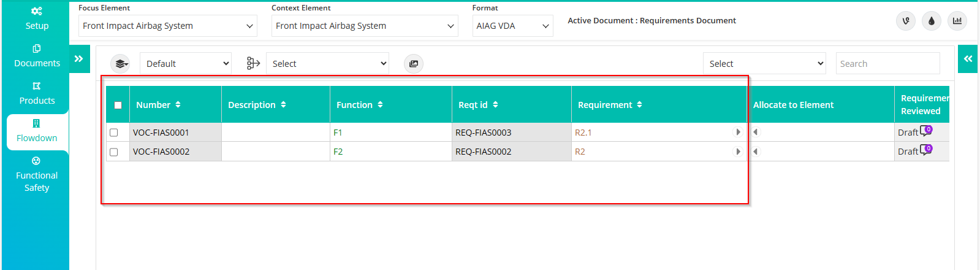The width and height of the screenshot is (980, 270).
Task: Open the Focus Element dropdown
Action: (167, 26)
